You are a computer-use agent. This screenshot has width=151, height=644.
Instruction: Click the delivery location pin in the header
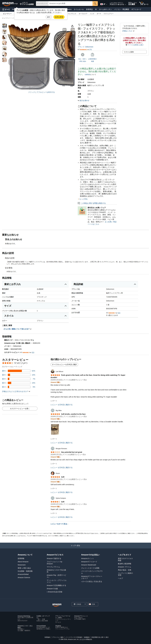[x=21, y=4]
